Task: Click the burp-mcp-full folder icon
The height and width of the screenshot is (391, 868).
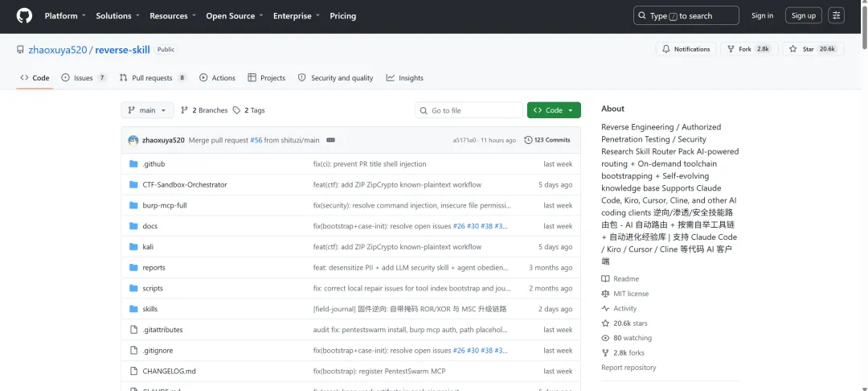Action: (x=133, y=205)
